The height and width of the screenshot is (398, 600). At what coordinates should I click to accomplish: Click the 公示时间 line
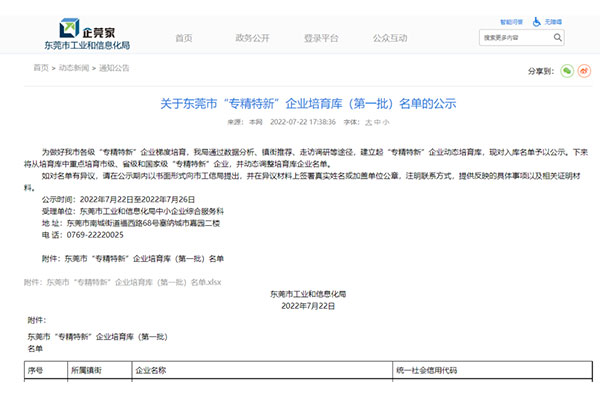118,199
